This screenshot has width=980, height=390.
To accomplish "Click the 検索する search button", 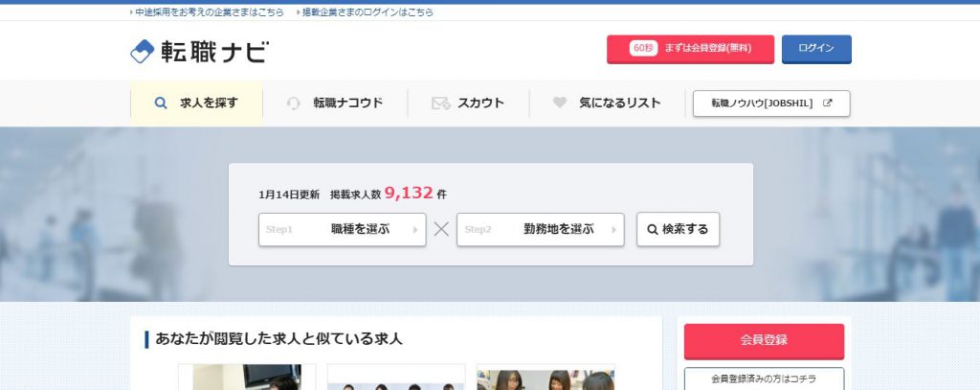I will click(679, 229).
